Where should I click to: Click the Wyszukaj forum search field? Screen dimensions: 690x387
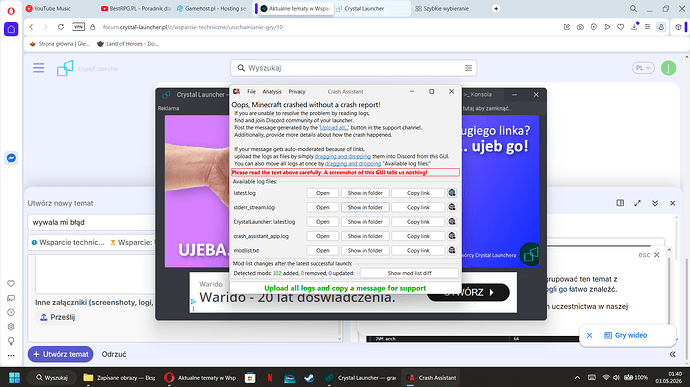pos(354,68)
